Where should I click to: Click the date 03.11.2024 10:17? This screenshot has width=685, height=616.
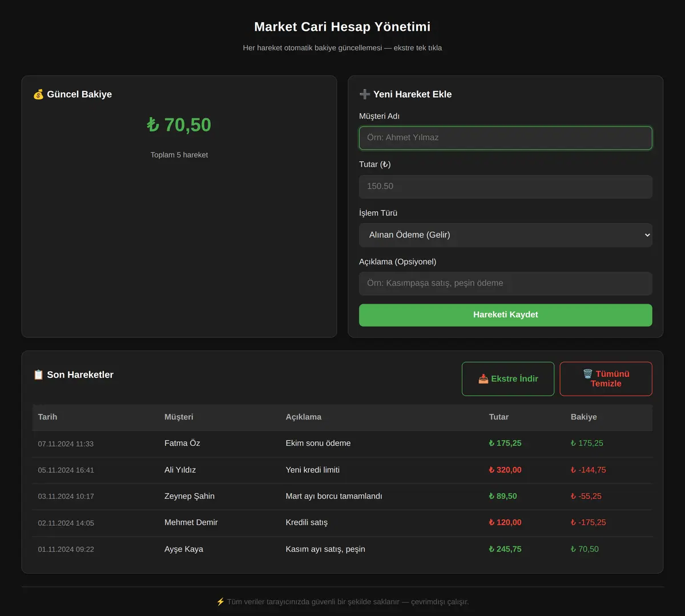coord(66,496)
